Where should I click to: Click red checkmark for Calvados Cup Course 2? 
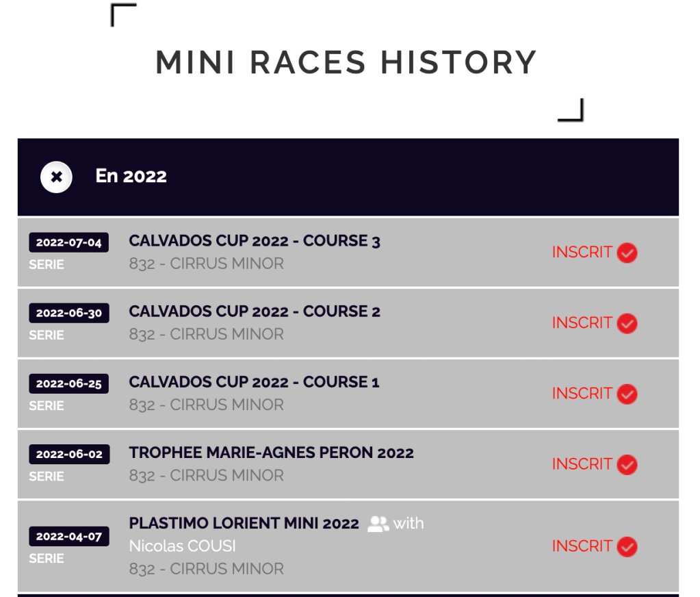point(627,323)
